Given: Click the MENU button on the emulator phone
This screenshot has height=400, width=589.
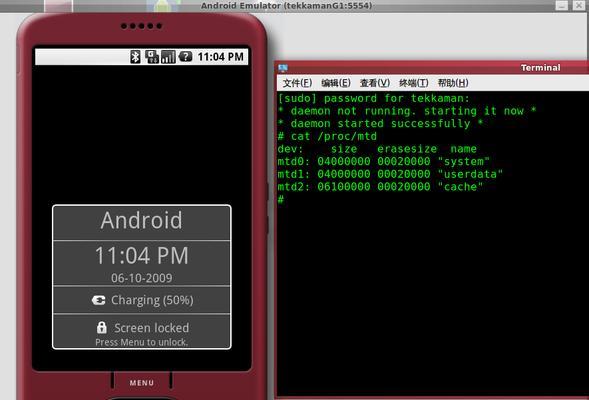Looking at the screenshot, I should click(x=142, y=383).
